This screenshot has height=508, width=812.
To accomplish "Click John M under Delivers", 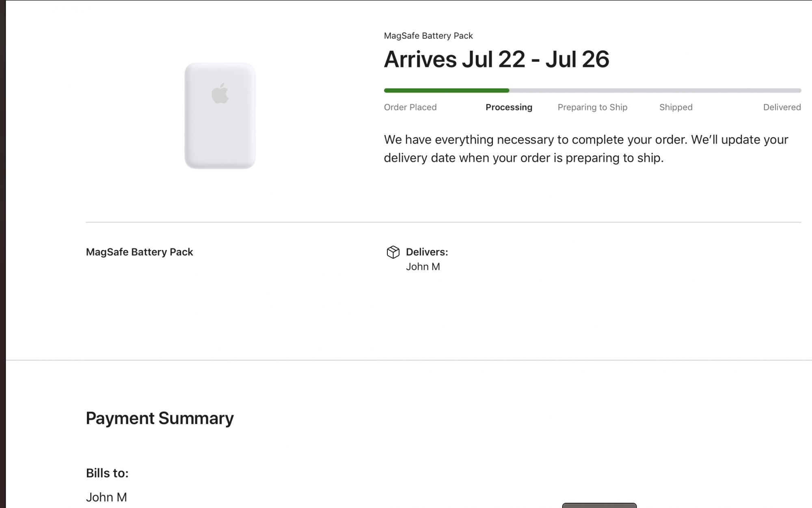I will click(x=423, y=267).
